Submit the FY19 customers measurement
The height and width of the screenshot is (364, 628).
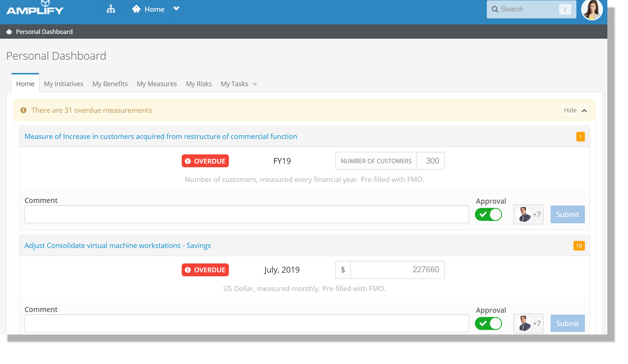(x=567, y=214)
